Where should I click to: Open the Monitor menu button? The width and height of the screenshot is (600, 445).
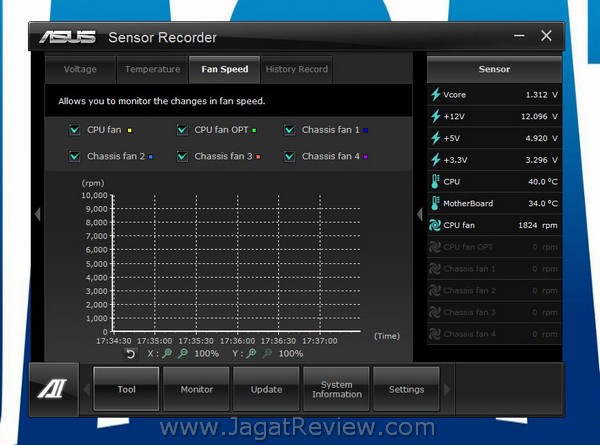[196, 389]
